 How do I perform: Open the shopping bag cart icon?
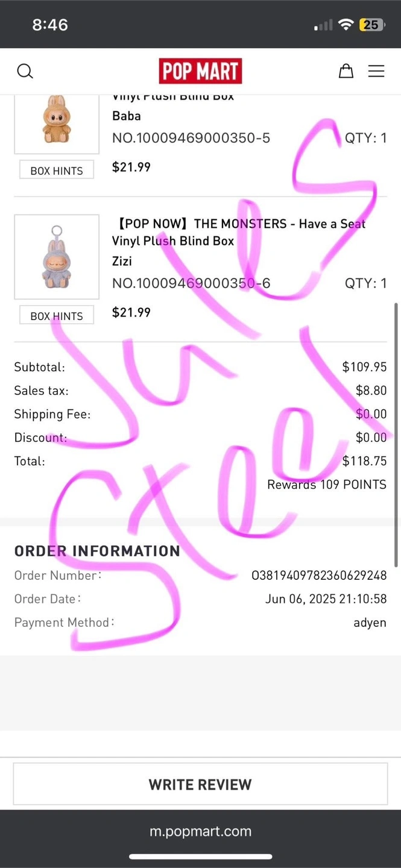point(346,71)
